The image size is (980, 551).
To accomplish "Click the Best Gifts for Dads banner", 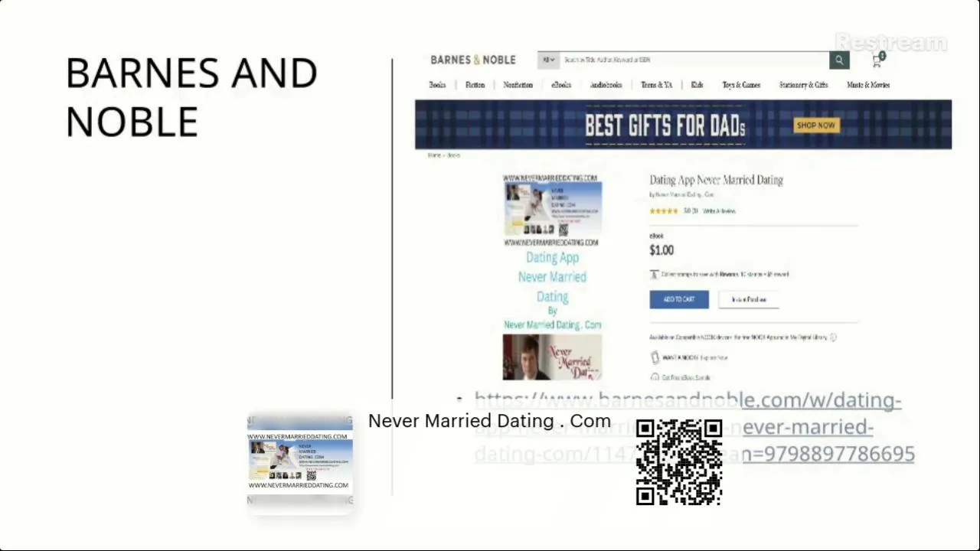I will (683, 125).
